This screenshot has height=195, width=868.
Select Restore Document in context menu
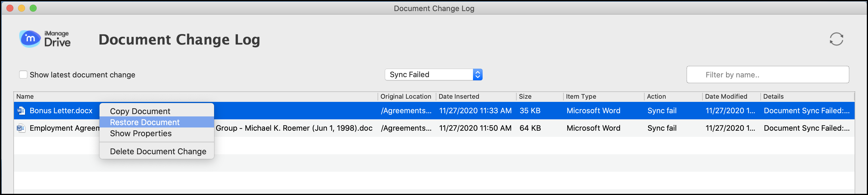pyautogui.click(x=145, y=122)
